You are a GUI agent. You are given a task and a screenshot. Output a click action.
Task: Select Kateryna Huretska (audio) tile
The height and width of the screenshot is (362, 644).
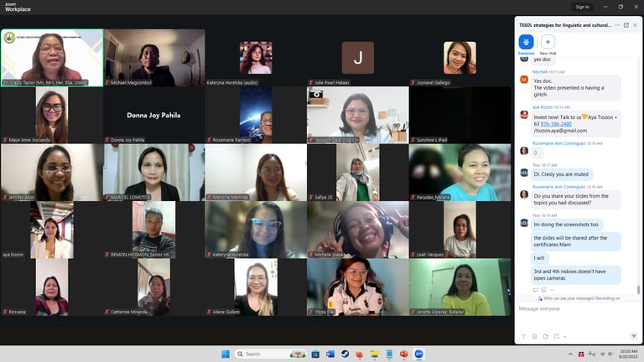(256, 58)
